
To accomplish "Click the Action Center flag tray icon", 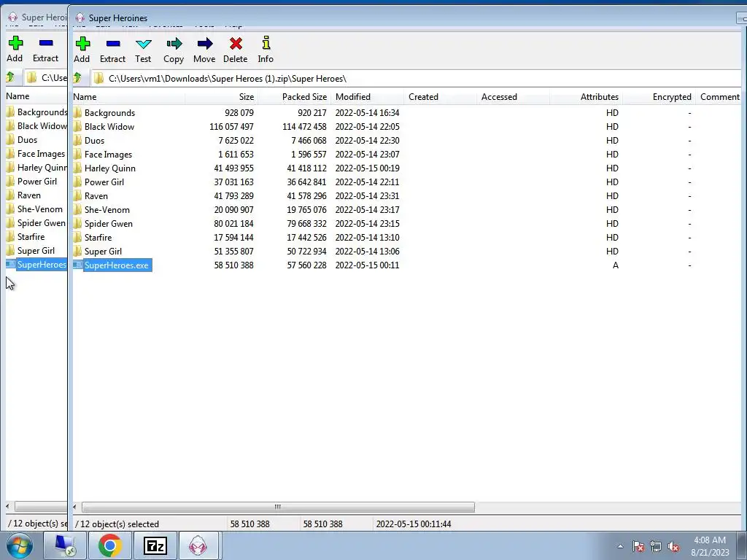I will click(x=638, y=546).
